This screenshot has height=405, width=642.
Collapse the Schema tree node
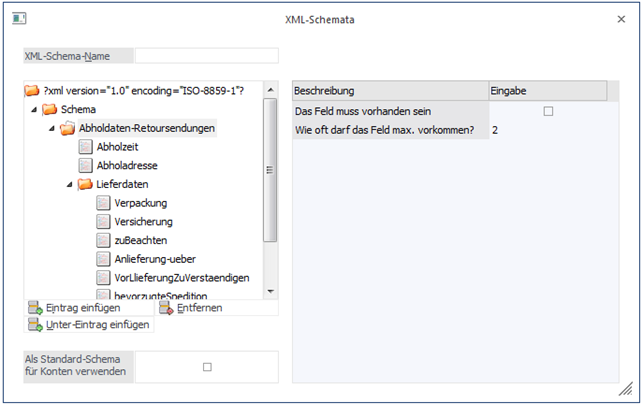point(35,109)
